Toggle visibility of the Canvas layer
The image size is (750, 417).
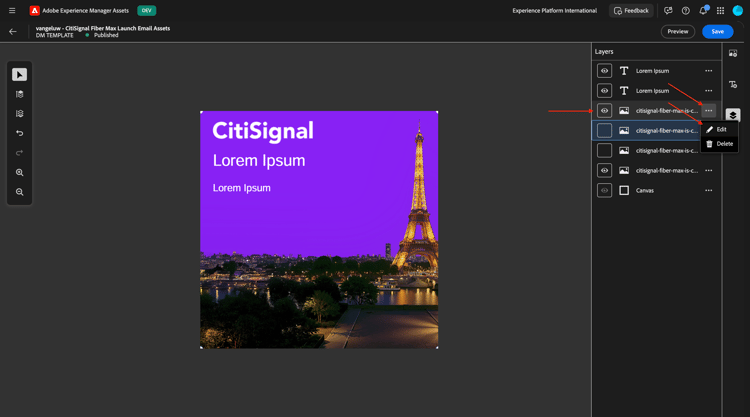604,190
